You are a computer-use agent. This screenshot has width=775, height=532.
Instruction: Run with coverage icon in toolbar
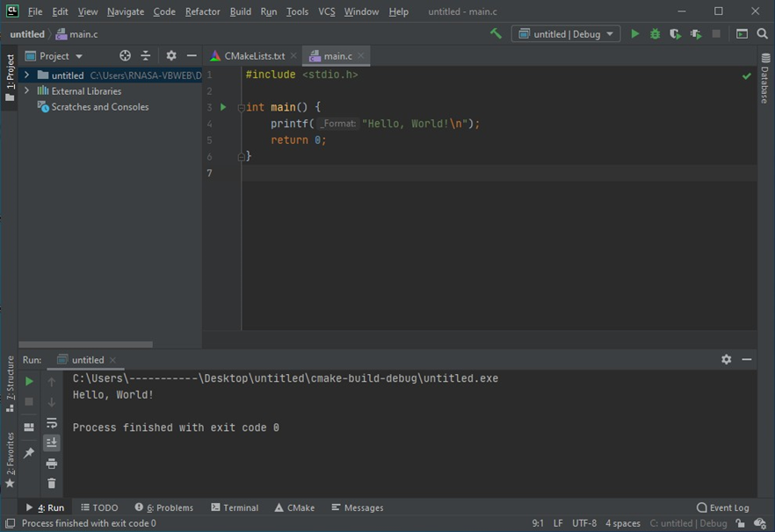(675, 33)
